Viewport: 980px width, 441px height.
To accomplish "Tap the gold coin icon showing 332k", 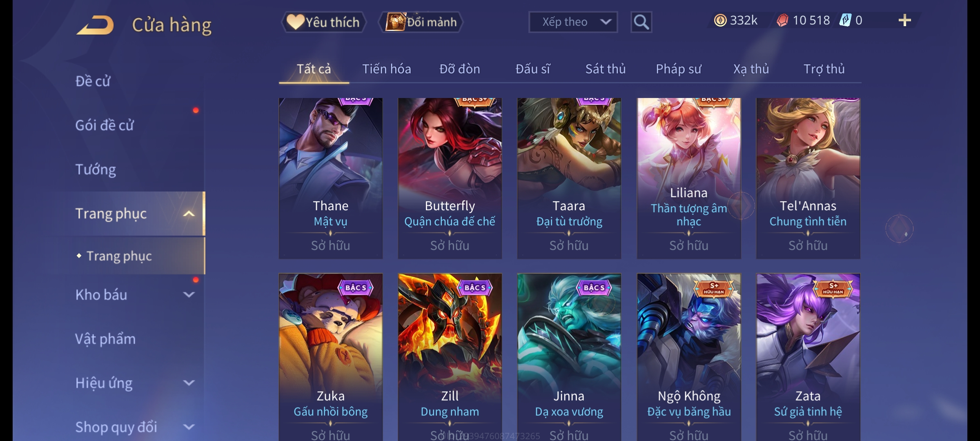I will (x=720, y=20).
